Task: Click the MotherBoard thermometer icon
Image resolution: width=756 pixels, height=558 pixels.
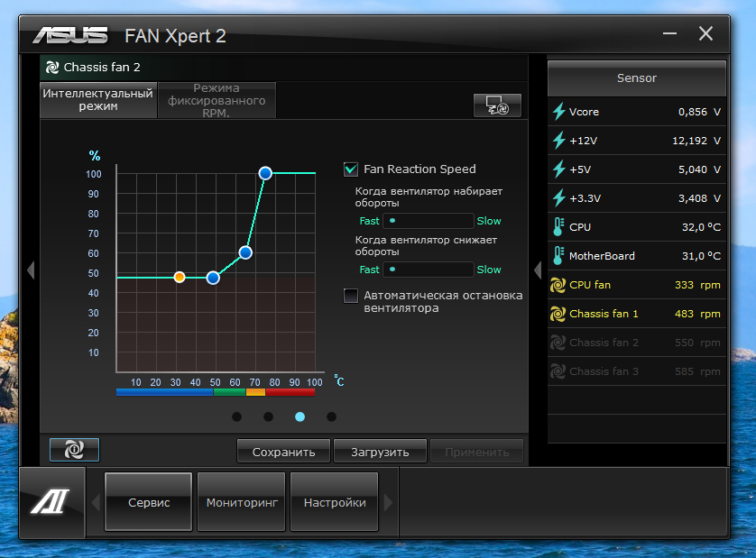Action: tap(558, 256)
